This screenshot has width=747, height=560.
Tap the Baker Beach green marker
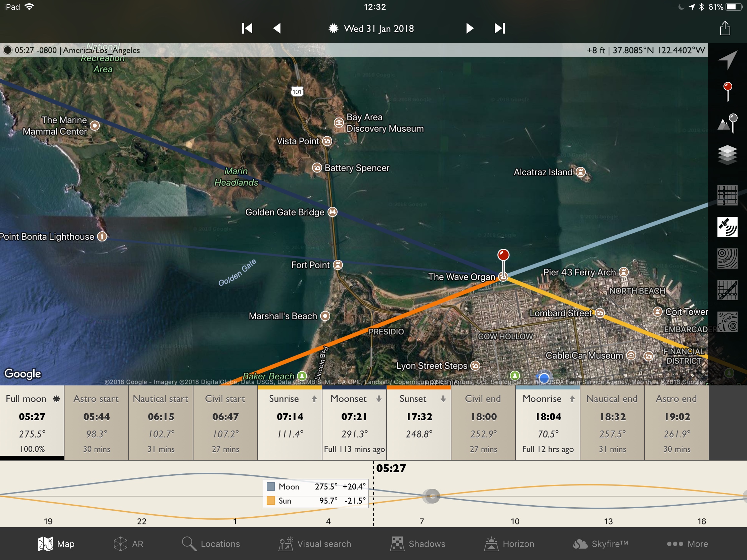[302, 376]
